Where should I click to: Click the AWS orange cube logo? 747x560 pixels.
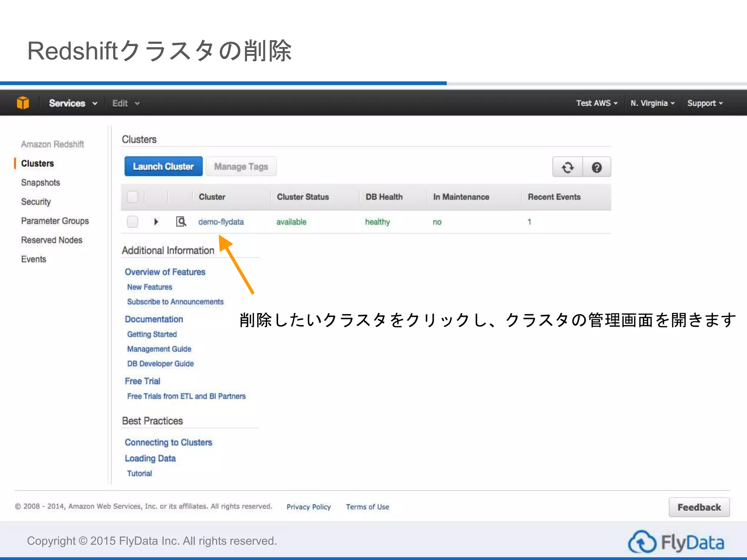23,103
